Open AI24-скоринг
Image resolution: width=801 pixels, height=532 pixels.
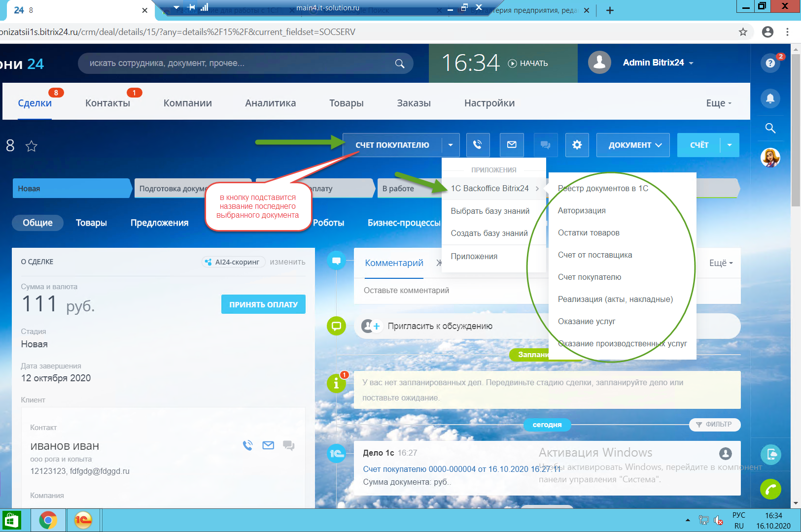coord(233,262)
